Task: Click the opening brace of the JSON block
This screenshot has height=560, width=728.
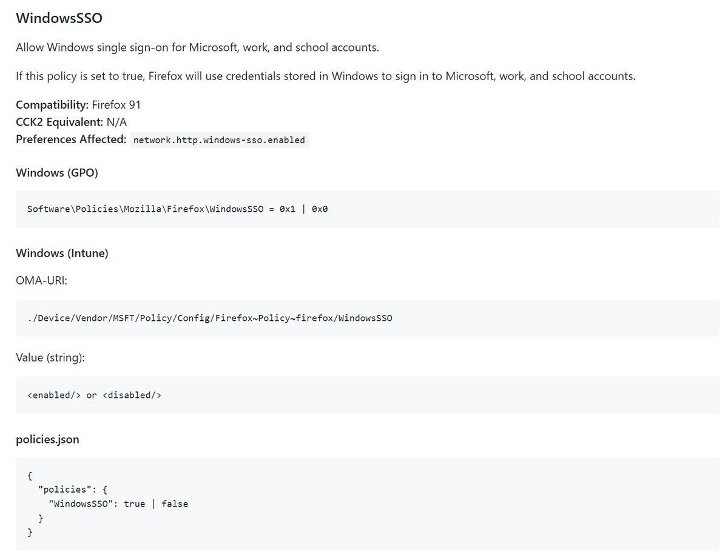Action: tap(30, 474)
